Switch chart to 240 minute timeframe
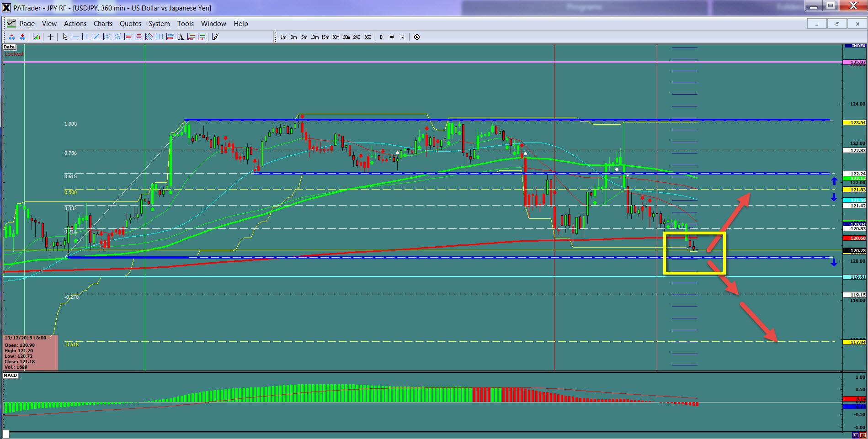 (x=357, y=37)
